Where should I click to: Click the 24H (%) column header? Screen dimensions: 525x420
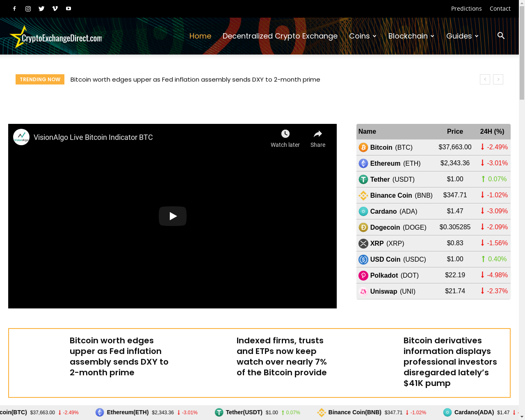pos(492,132)
